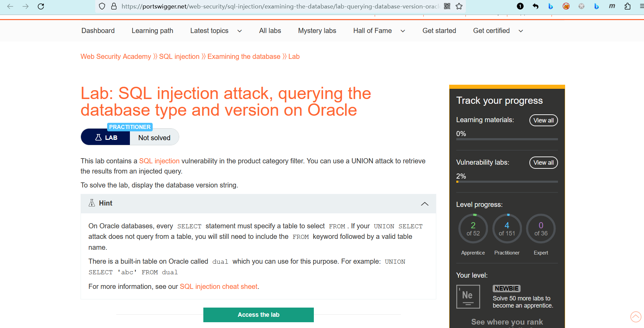644x328 pixels.
Task: Open the browser extensions puzzle icon
Action: [x=627, y=6]
